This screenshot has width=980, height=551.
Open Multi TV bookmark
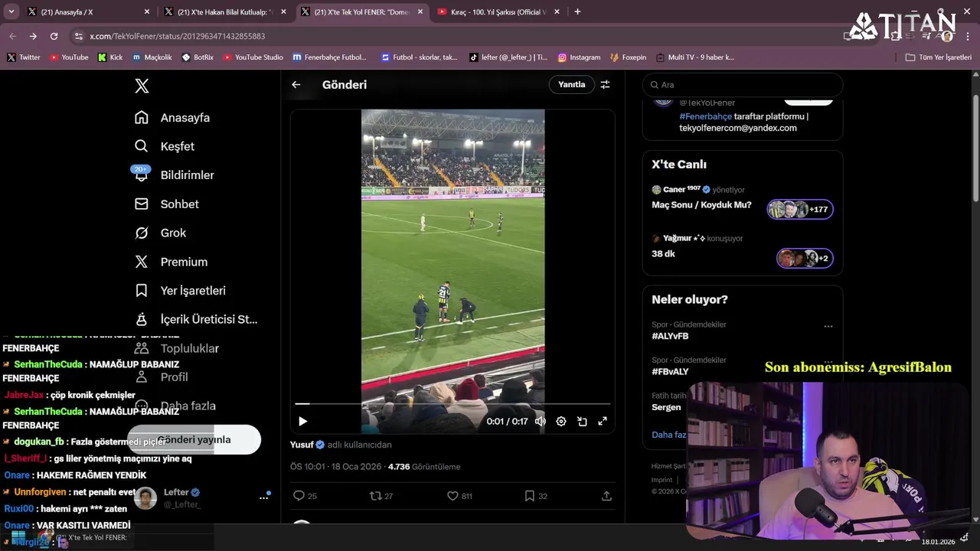tap(694, 57)
